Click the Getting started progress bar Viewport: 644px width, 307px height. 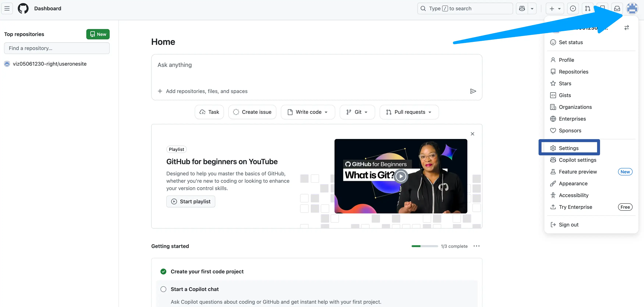pos(424,246)
